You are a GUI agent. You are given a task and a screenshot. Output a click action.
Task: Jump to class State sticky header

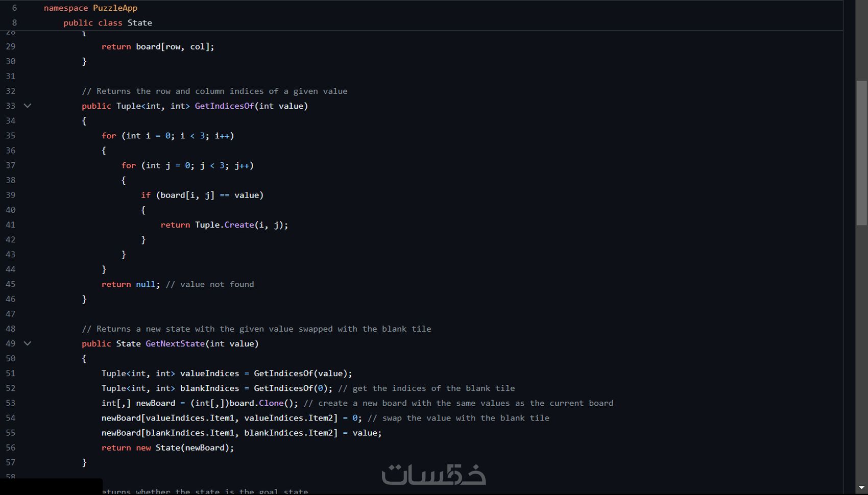(x=108, y=22)
